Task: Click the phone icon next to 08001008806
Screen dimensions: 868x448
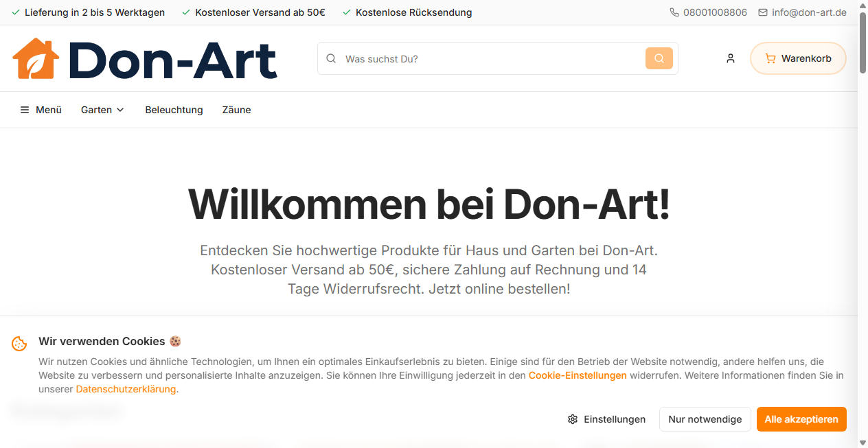Action: (x=674, y=12)
